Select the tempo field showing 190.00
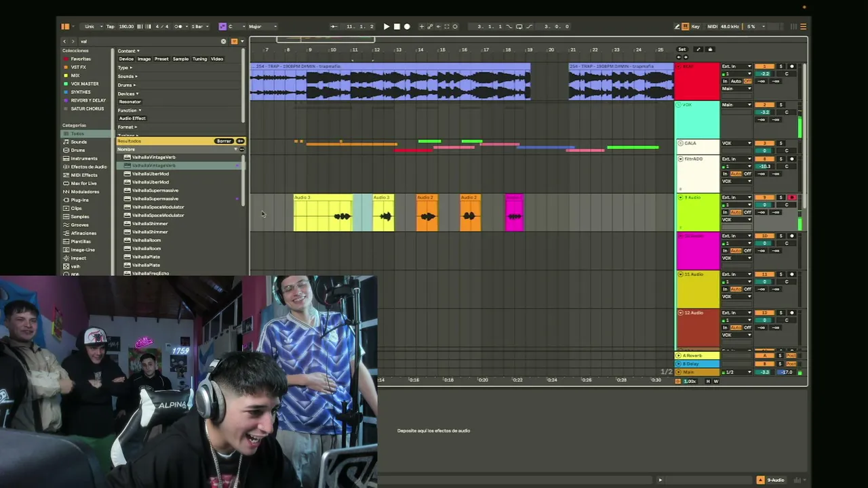 (x=127, y=26)
